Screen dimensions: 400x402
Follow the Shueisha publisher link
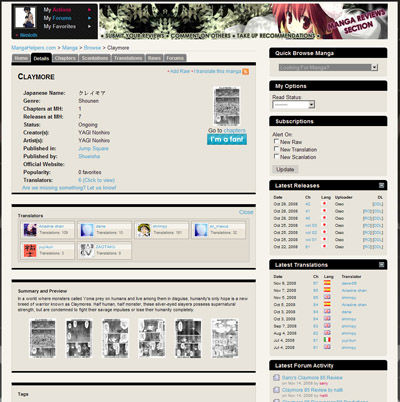pos(89,156)
